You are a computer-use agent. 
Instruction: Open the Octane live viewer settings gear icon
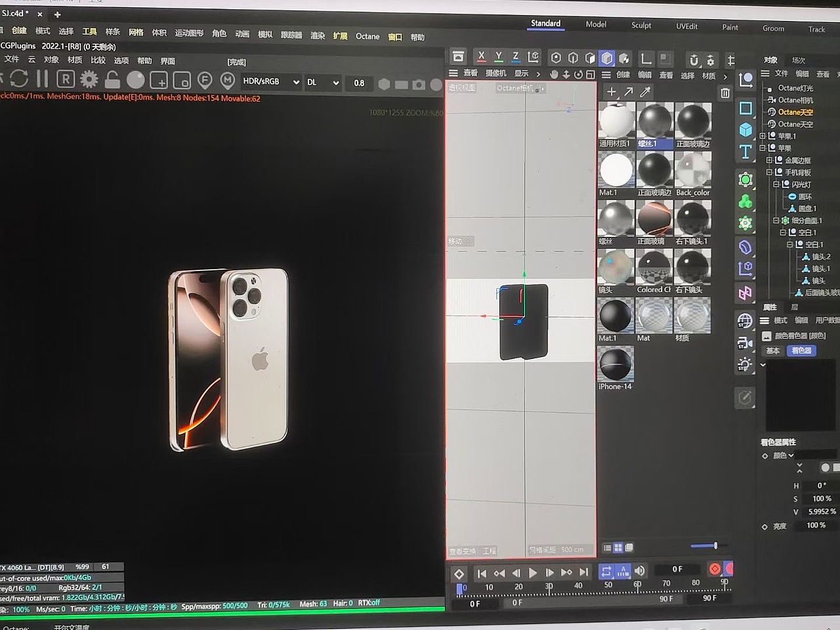click(x=89, y=79)
